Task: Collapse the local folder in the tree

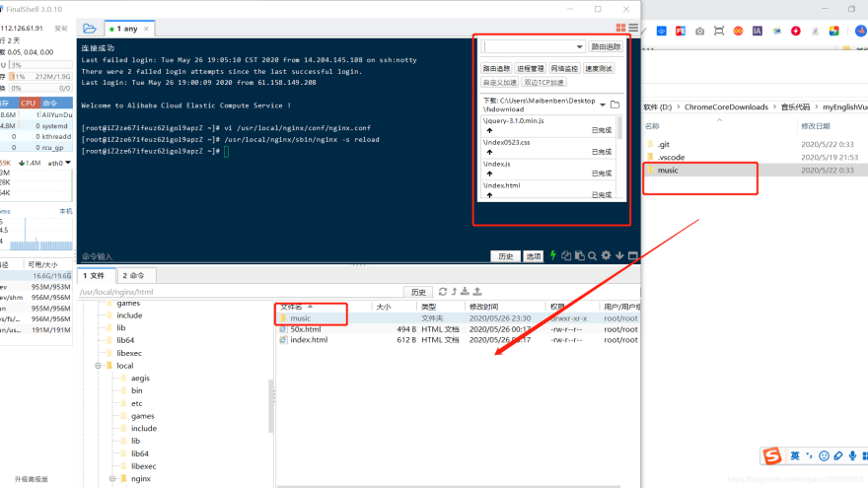Action: [x=98, y=366]
